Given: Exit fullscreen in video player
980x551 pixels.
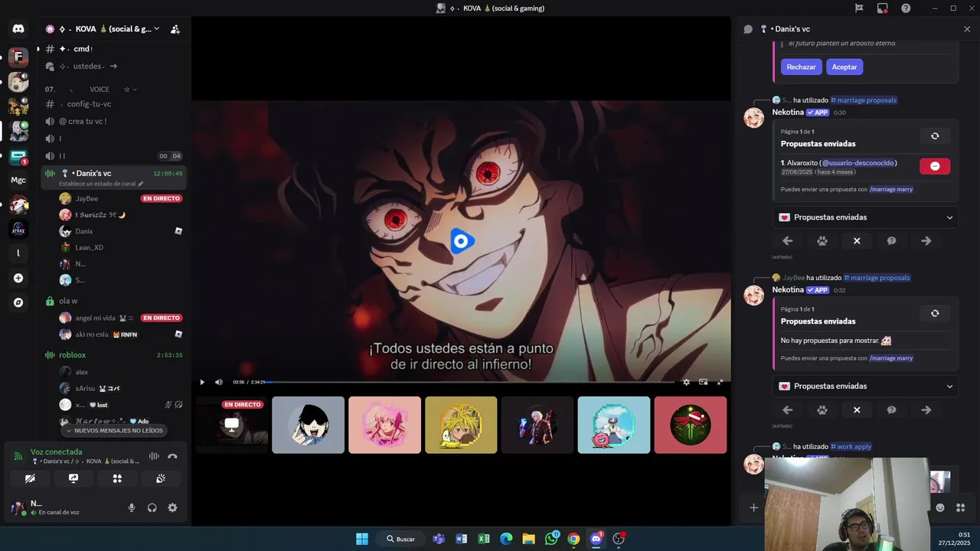Looking at the screenshot, I should (720, 382).
